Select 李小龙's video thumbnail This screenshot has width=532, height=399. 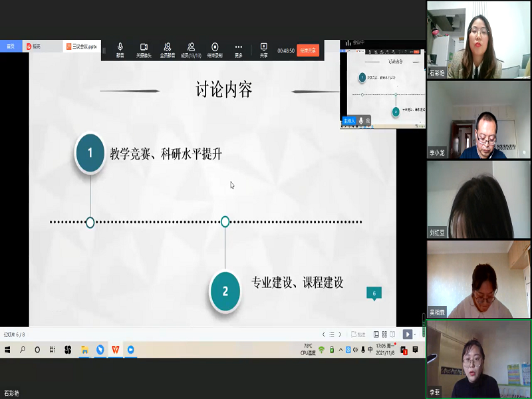(478, 120)
